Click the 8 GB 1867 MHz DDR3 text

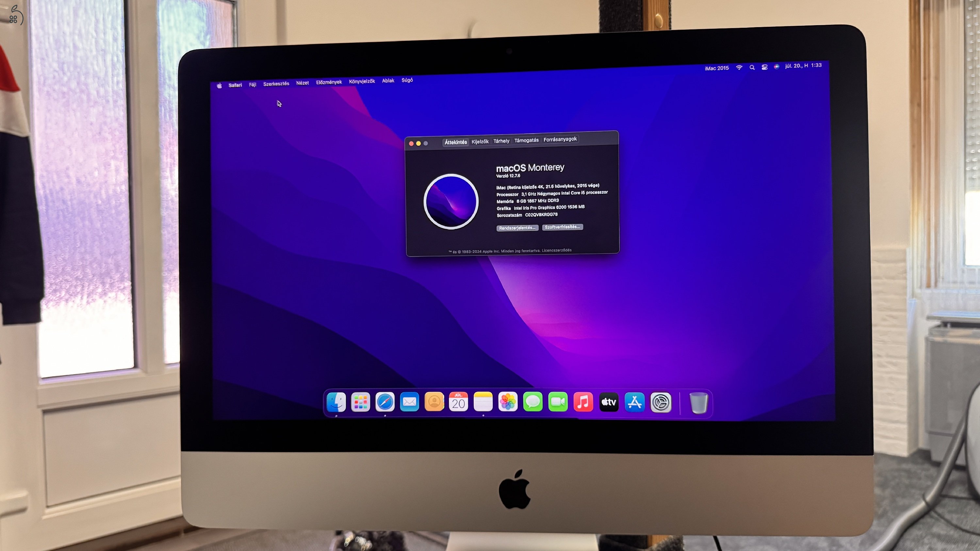pyautogui.click(x=538, y=201)
